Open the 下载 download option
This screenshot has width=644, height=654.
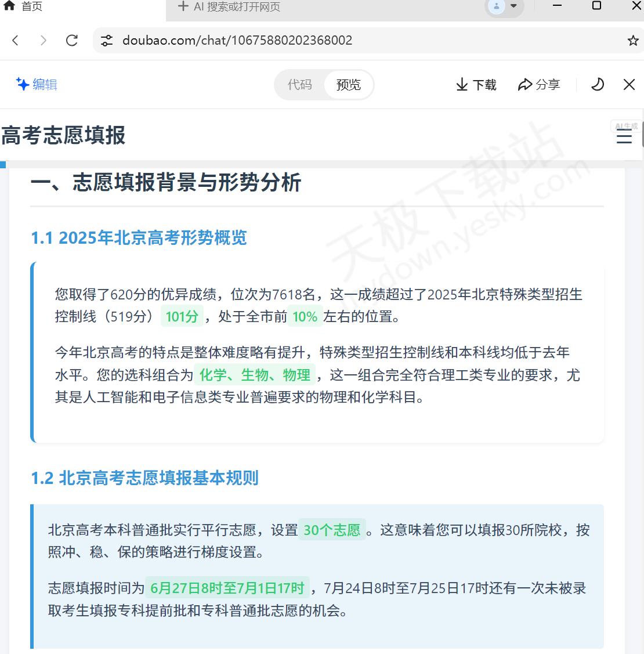[476, 85]
